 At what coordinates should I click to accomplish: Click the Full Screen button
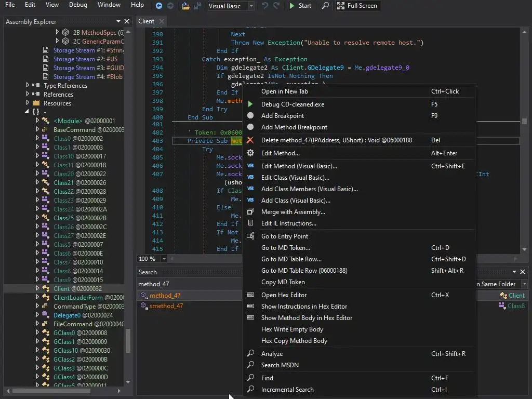357,6
